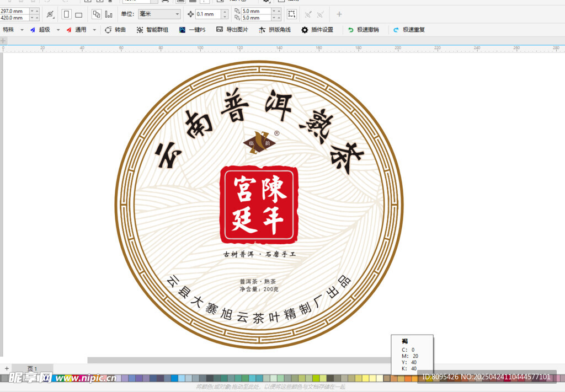The width and height of the screenshot is (565, 392).
Task: Click the green undo arrow icon
Action: click(350, 30)
